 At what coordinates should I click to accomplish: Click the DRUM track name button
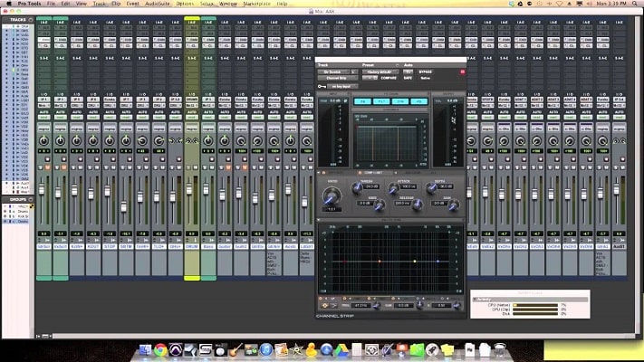(192, 246)
